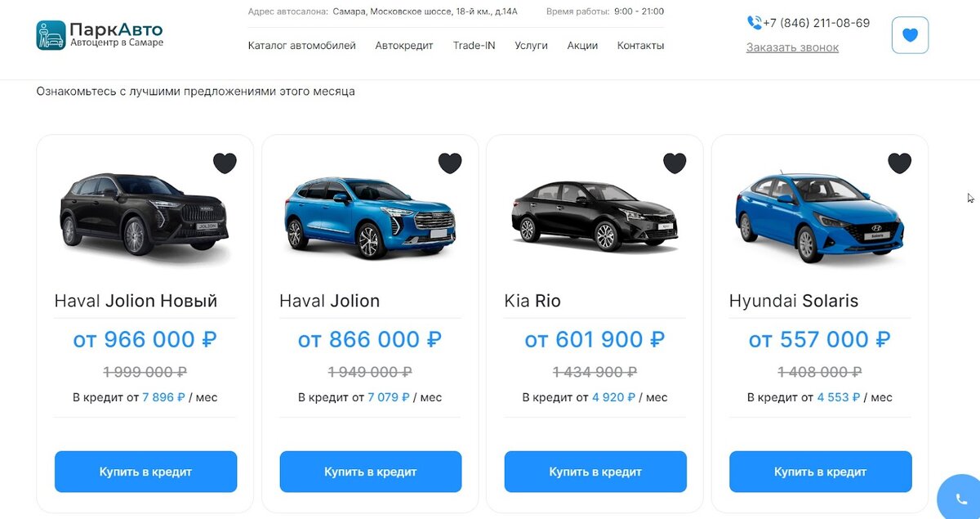Select Акции in navigation
980x519 pixels.
582,46
